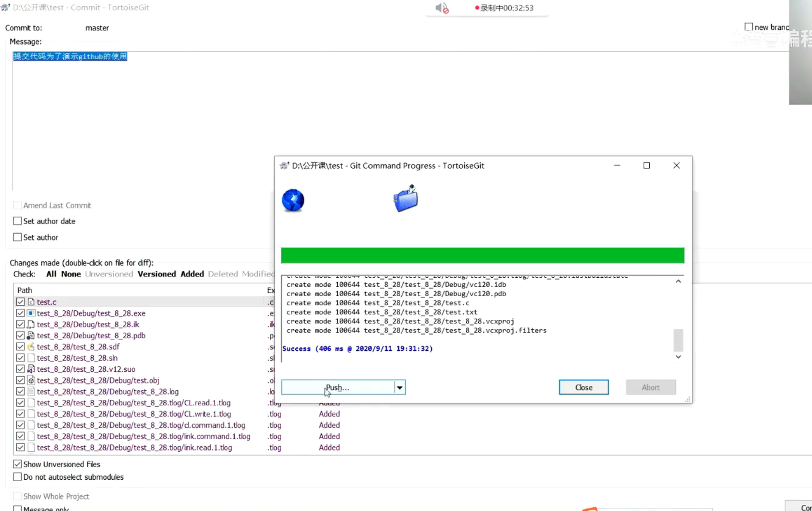Click the file icon beside test_8_28.ilk

(x=31, y=324)
